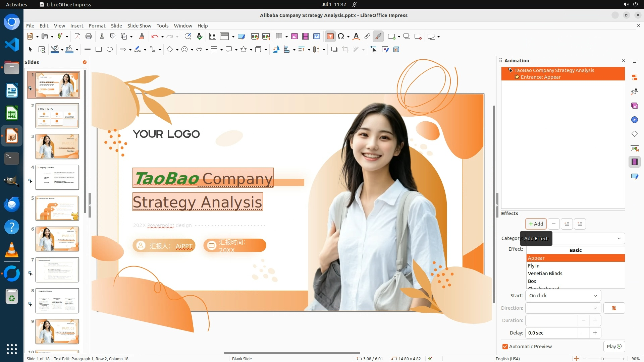Select the Rectangle drawing tool
This screenshot has width=644, height=362.
[99, 50]
